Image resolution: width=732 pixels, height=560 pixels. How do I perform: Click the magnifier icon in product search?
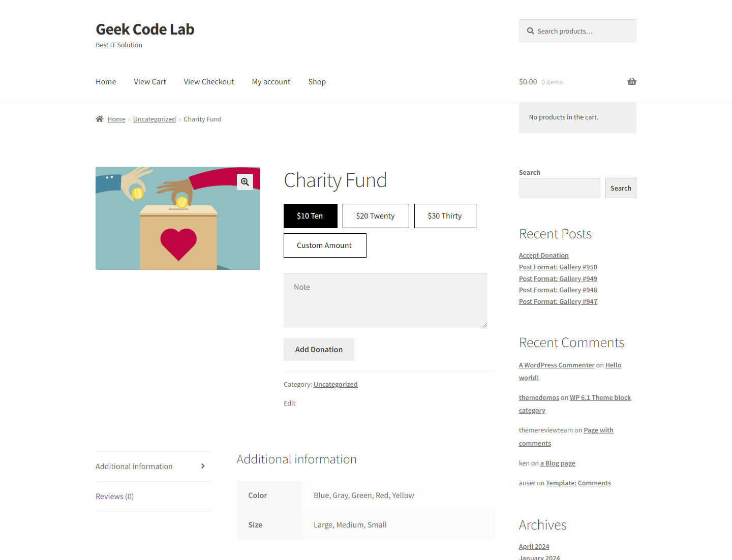pos(531,31)
